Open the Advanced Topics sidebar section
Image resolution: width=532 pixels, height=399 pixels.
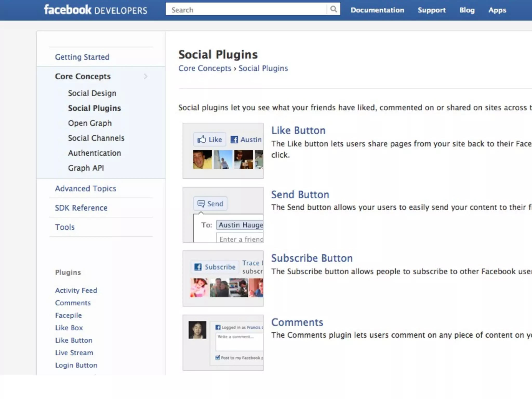pos(85,188)
